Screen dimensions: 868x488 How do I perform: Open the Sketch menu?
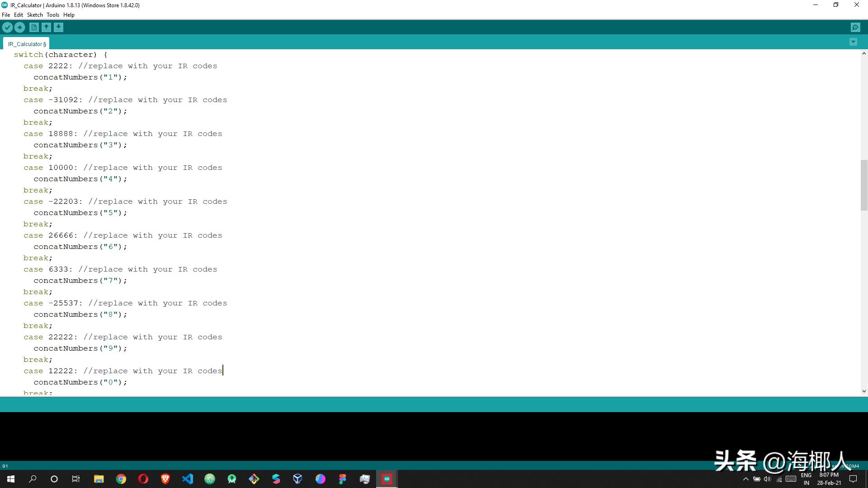[35, 14]
